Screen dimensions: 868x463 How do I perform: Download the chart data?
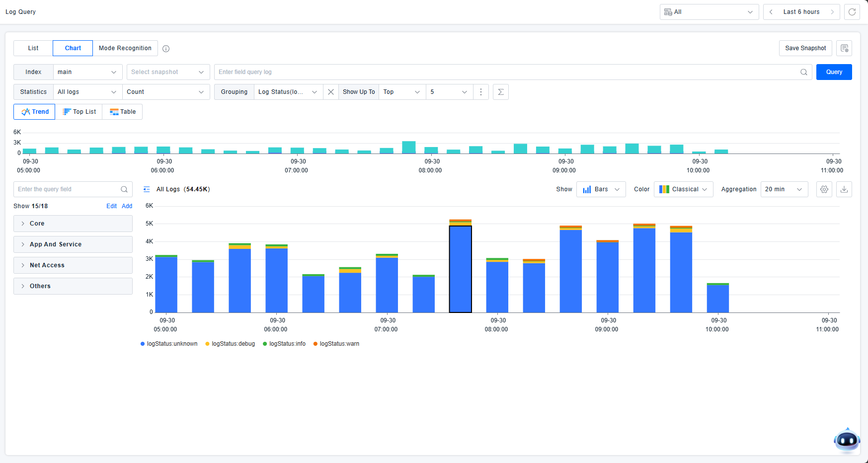pos(844,189)
